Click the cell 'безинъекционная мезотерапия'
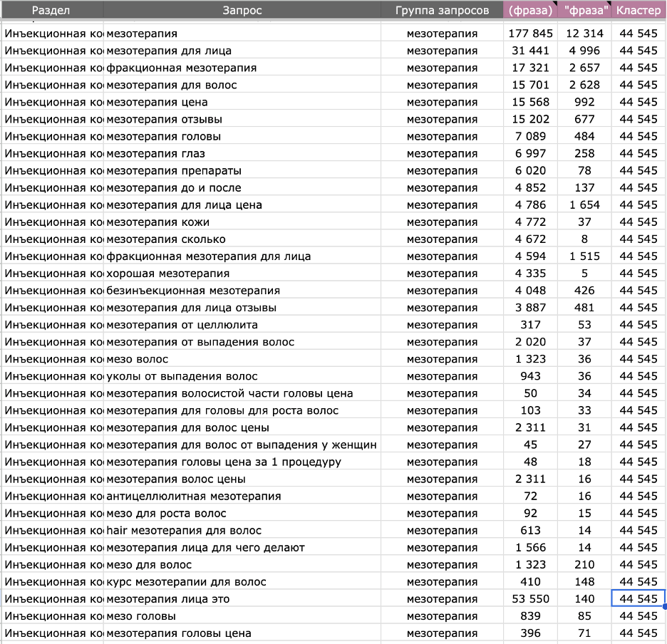Screen dimensions: 667x644 [242, 291]
